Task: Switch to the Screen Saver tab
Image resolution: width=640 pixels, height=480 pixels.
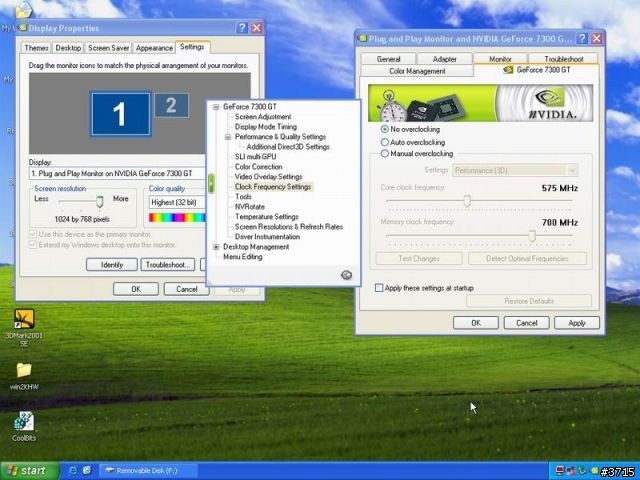Action: pos(109,48)
